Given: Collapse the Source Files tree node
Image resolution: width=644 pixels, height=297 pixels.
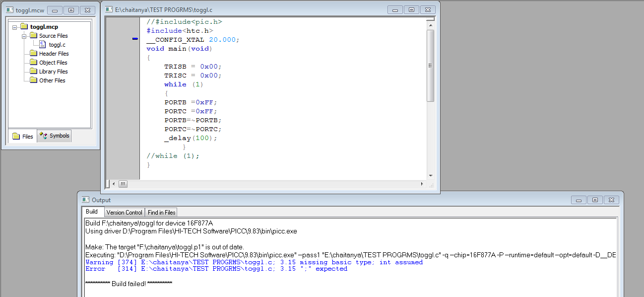Looking at the screenshot, I should click(x=24, y=36).
